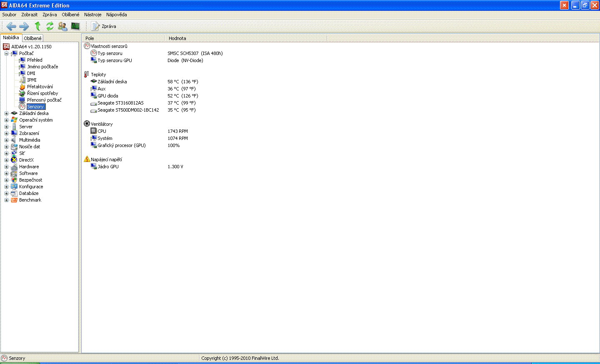Click the Refresh toolbar icon

pyautogui.click(x=50, y=26)
